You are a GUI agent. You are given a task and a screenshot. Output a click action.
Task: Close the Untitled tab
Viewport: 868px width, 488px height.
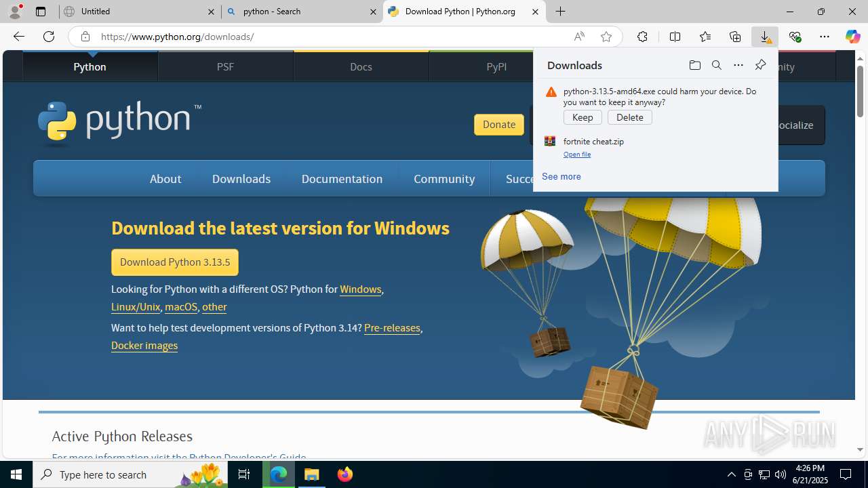coord(211,12)
